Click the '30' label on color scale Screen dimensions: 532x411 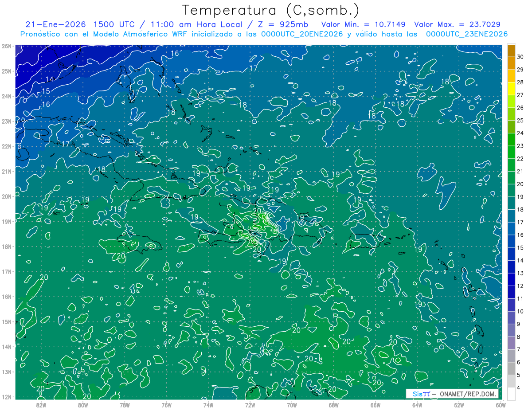(520, 57)
